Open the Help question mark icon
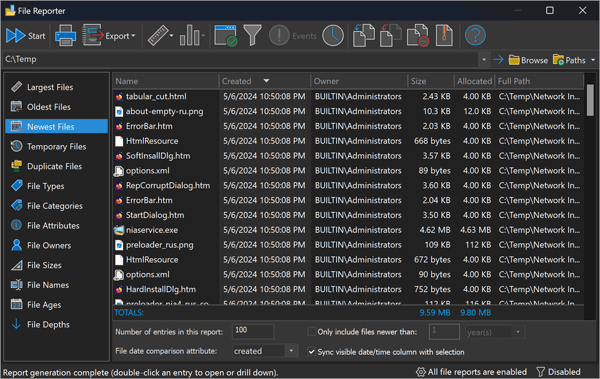This screenshot has width=600, height=379. coord(475,36)
